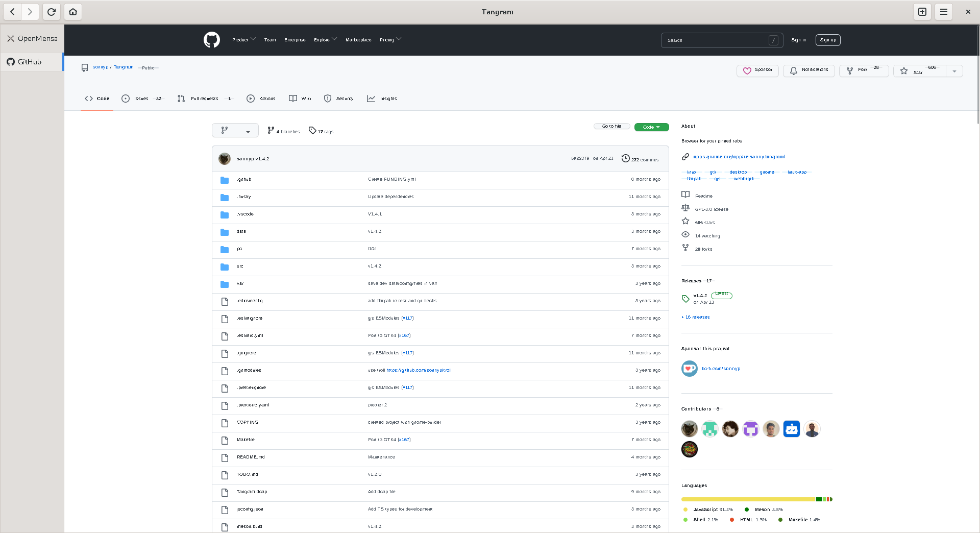Open the var folder
980x533 pixels.
(x=240, y=283)
